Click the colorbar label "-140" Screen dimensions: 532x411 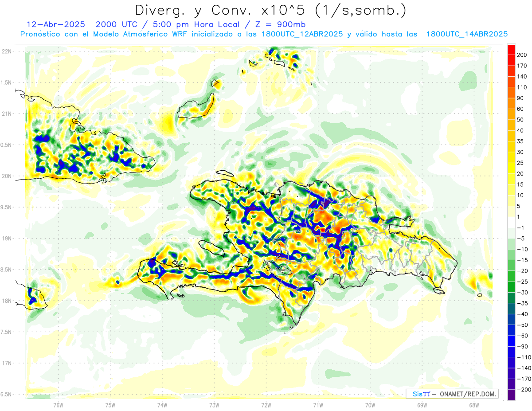(524, 368)
